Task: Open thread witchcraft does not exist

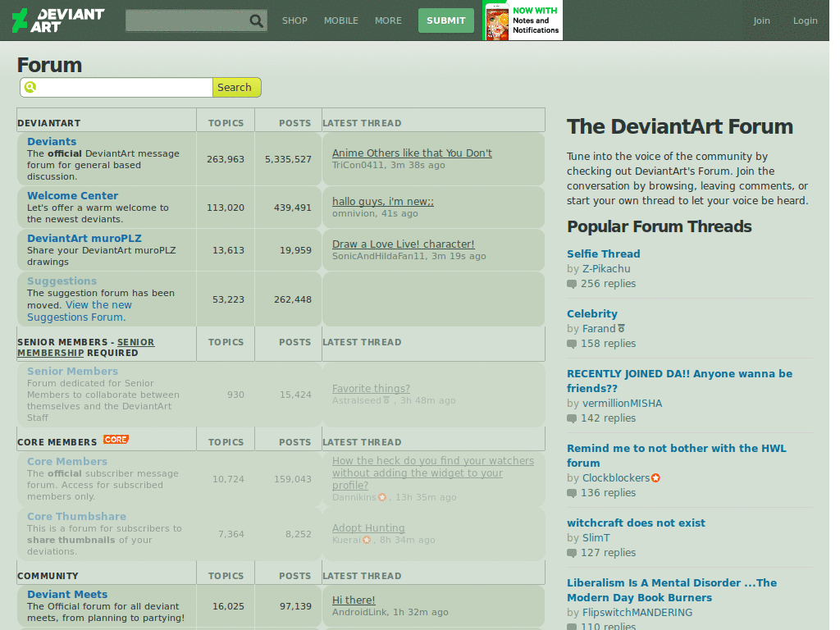Action: pyautogui.click(x=636, y=523)
